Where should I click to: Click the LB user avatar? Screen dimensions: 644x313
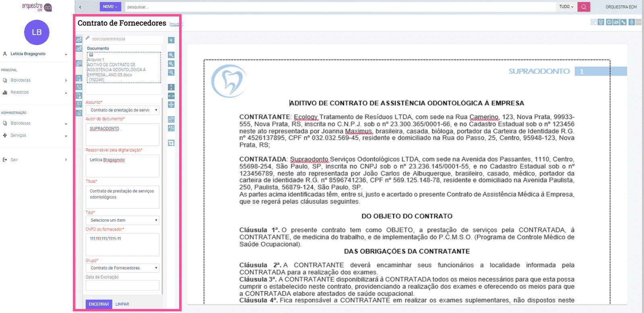coord(37,32)
